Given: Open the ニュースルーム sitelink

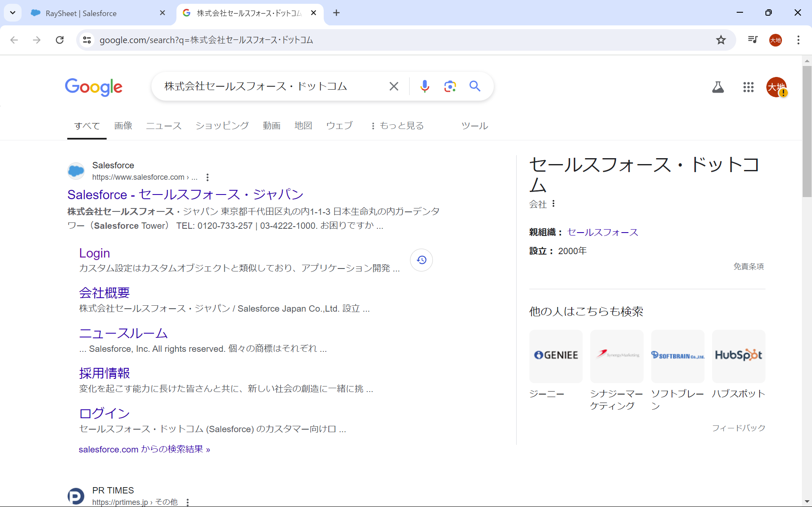Looking at the screenshot, I should tap(124, 333).
